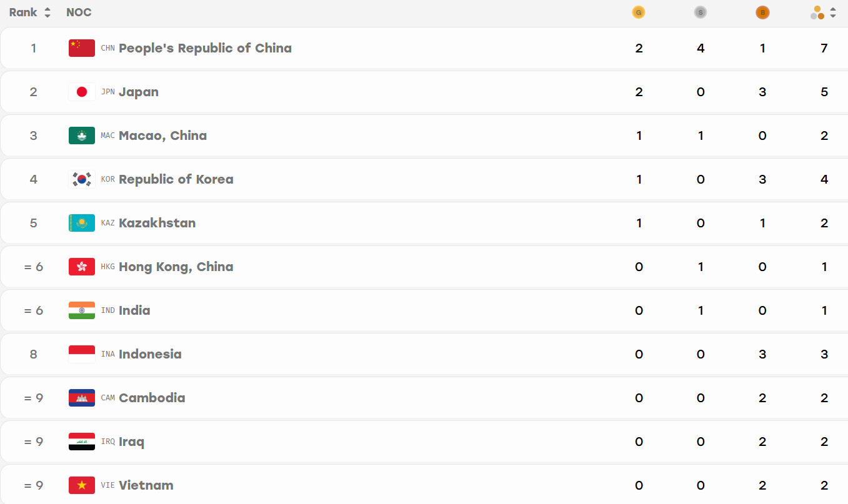This screenshot has width=848, height=504.
Task: Select the Iraq country name
Action: coord(131,442)
